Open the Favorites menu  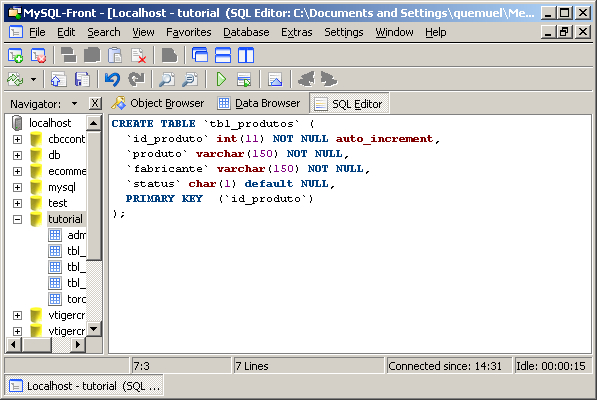(188, 32)
